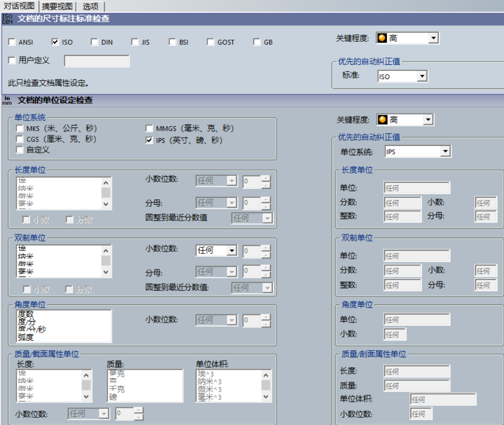This screenshot has width=504, height=425.
Task: Check the MMGS unit system option
Action: click(x=148, y=129)
